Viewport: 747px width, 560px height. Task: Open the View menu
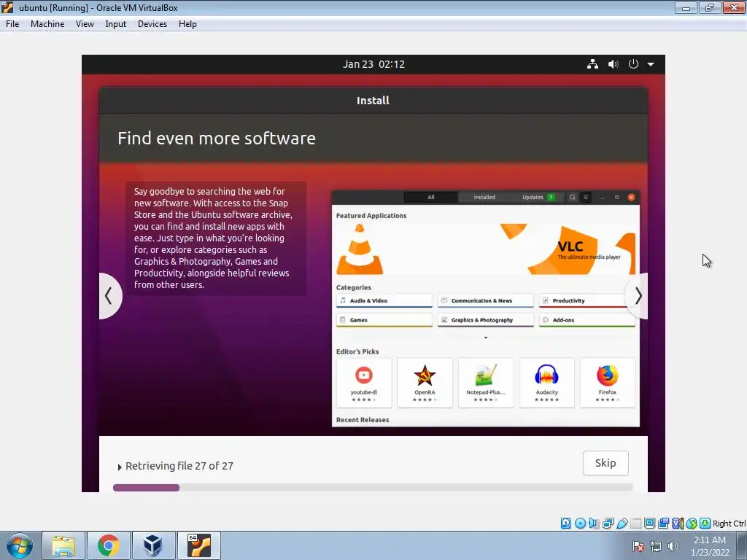point(85,24)
